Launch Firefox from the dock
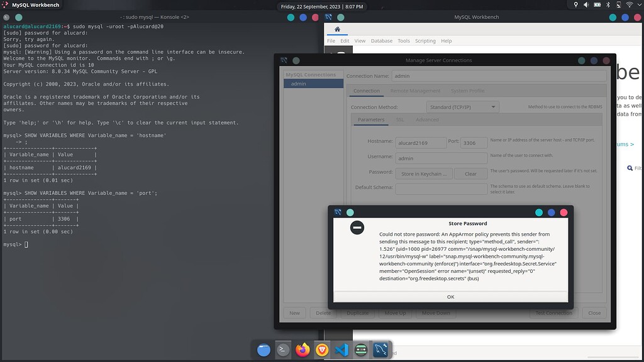Viewport: 644px width, 362px height. click(x=303, y=351)
